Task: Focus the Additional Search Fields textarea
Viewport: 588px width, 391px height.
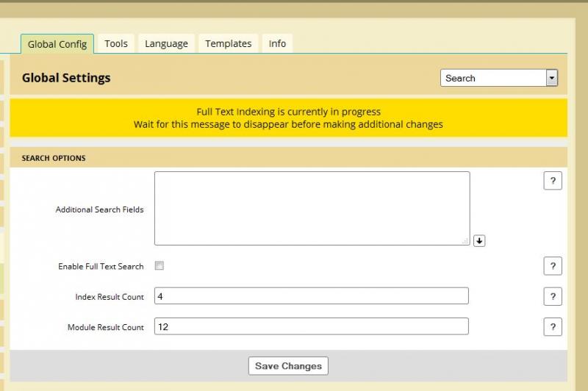Action: point(312,208)
